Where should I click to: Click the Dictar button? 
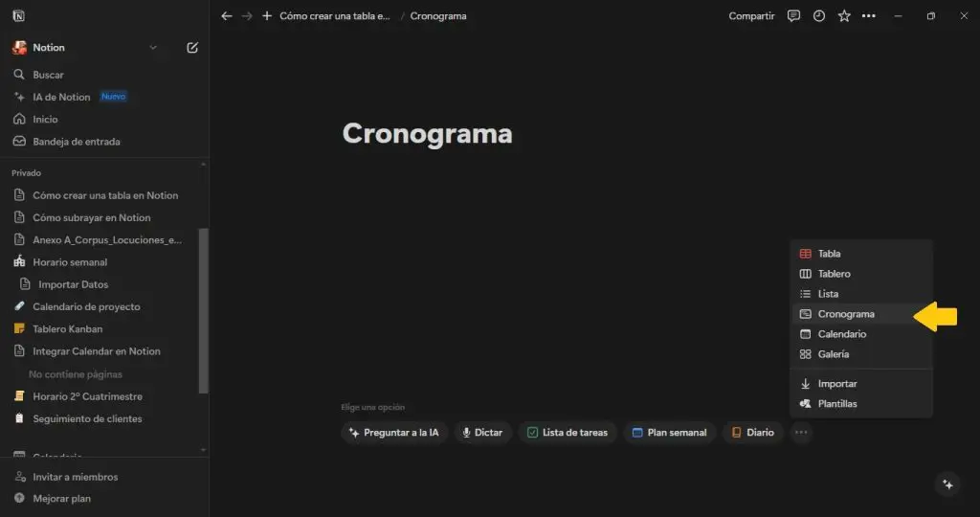point(482,432)
